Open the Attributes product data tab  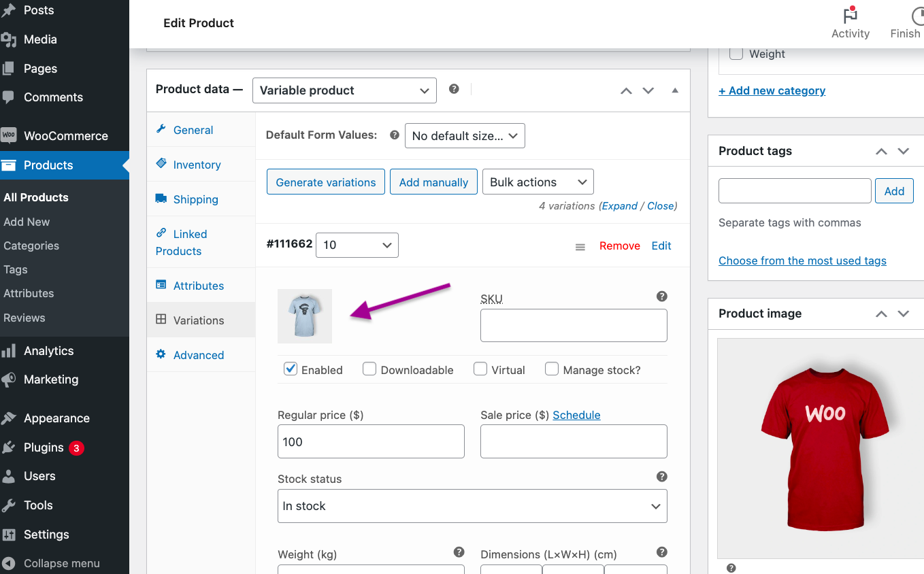[198, 286]
